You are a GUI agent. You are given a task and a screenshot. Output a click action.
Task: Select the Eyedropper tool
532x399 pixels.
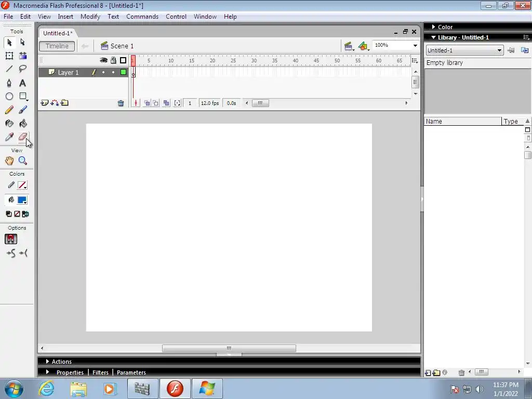coord(9,137)
